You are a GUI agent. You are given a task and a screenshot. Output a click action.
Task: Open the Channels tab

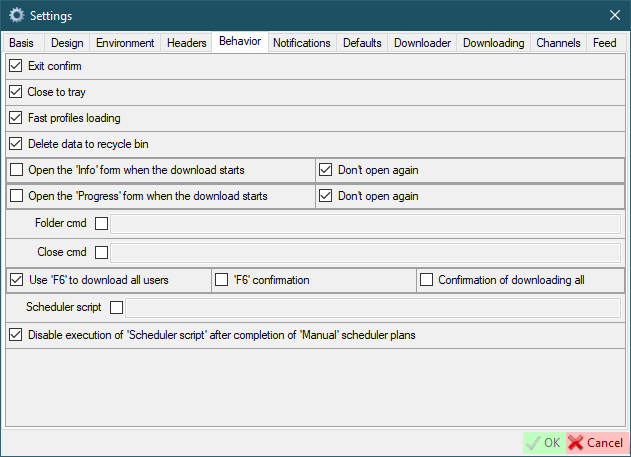[558, 43]
